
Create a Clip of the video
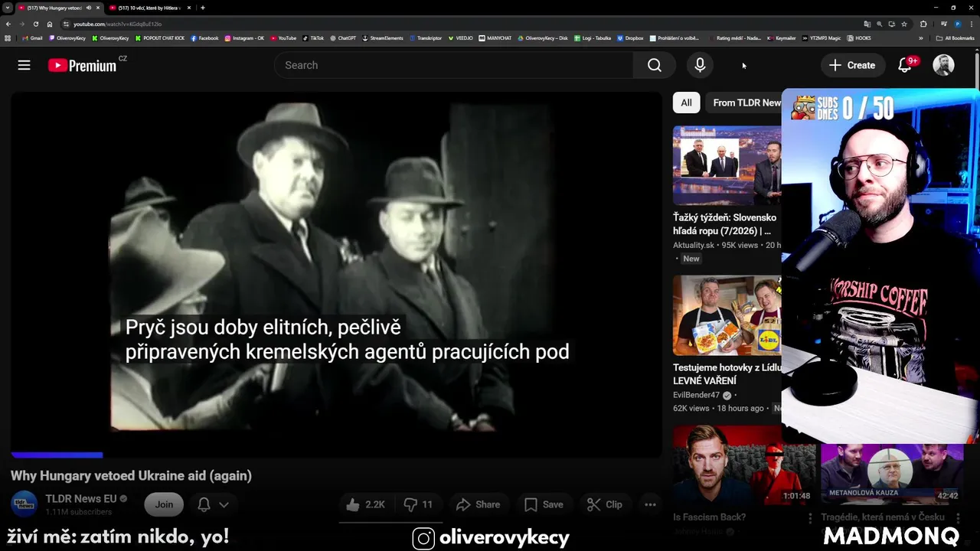tap(604, 504)
